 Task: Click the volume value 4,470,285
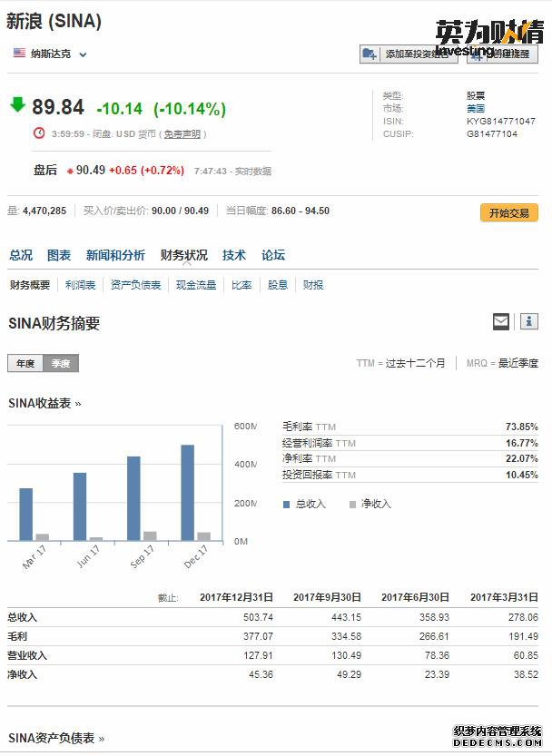point(44,211)
